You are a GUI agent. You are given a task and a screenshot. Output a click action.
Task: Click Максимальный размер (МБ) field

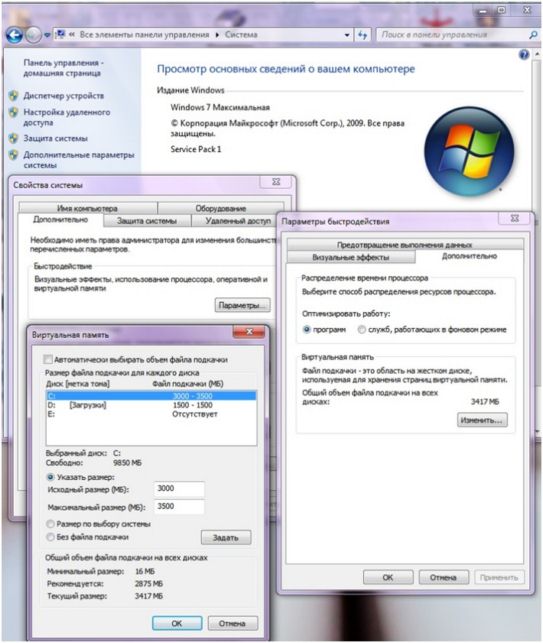pyautogui.click(x=179, y=507)
